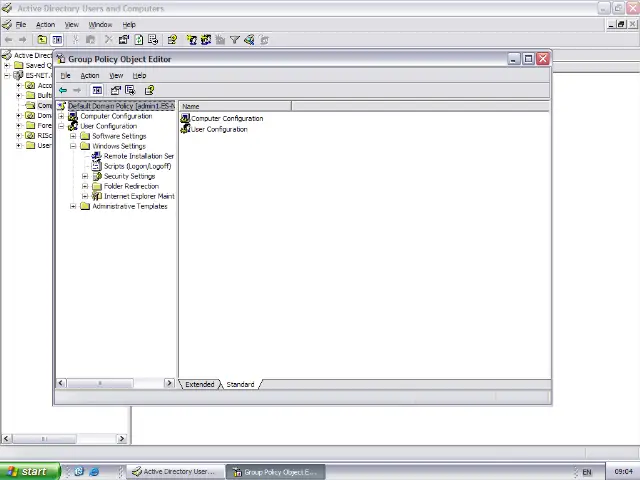Click the Computer Configuration icon in the tree
640x480 pixels.
(73, 116)
